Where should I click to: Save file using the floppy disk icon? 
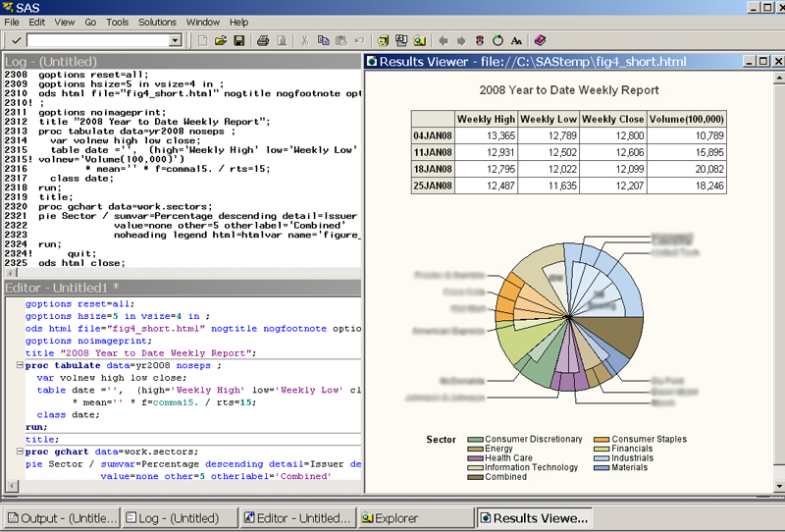point(238,40)
